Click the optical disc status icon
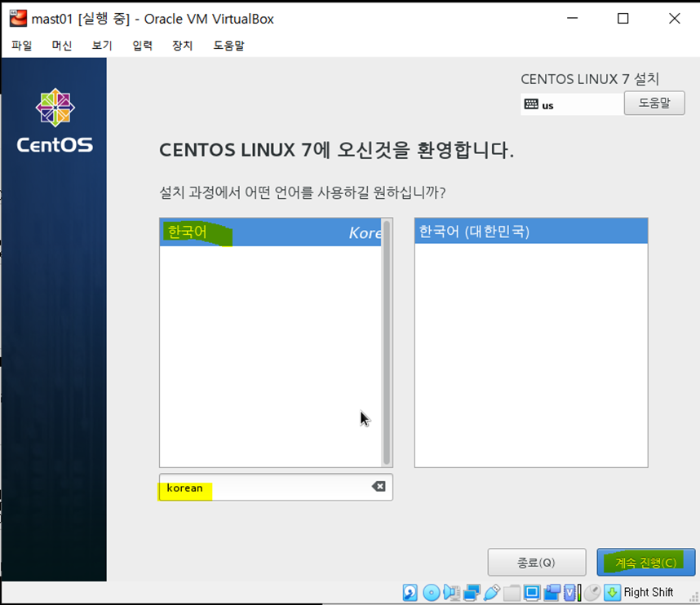The width and height of the screenshot is (700, 605). (432, 593)
